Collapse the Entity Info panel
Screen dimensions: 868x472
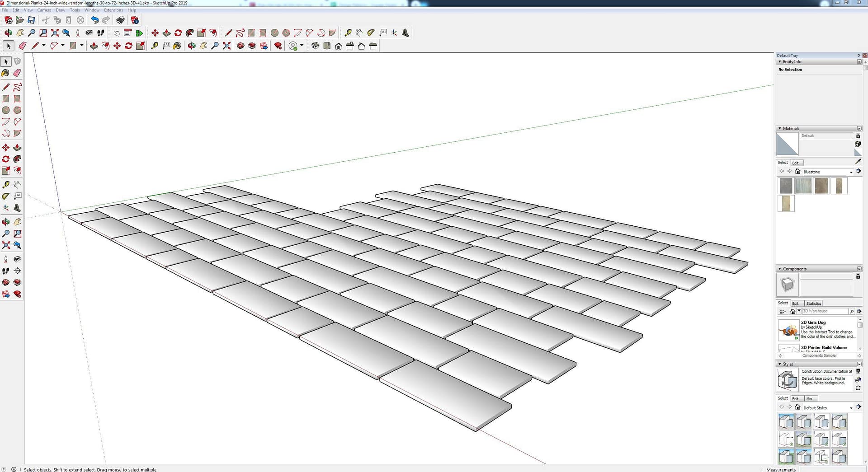[779, 62]
